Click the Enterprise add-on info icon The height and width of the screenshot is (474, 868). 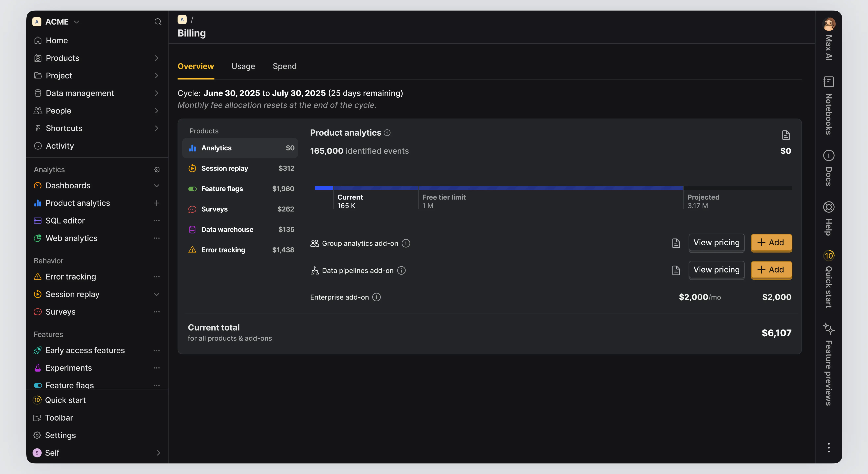point(376,297)
